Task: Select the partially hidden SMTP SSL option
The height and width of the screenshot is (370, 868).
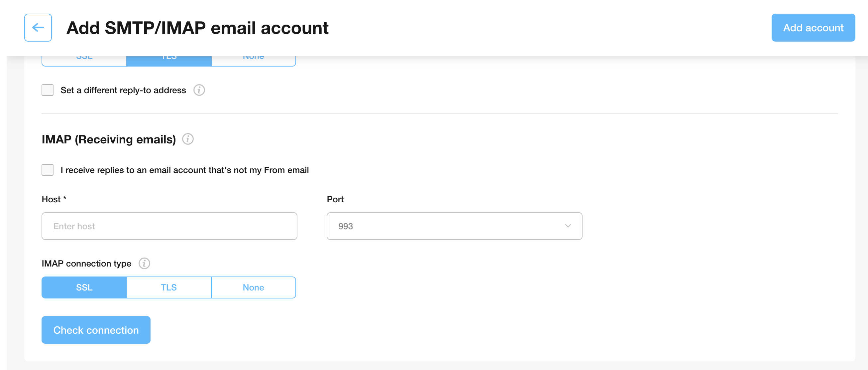Action: tap(84, 61)
